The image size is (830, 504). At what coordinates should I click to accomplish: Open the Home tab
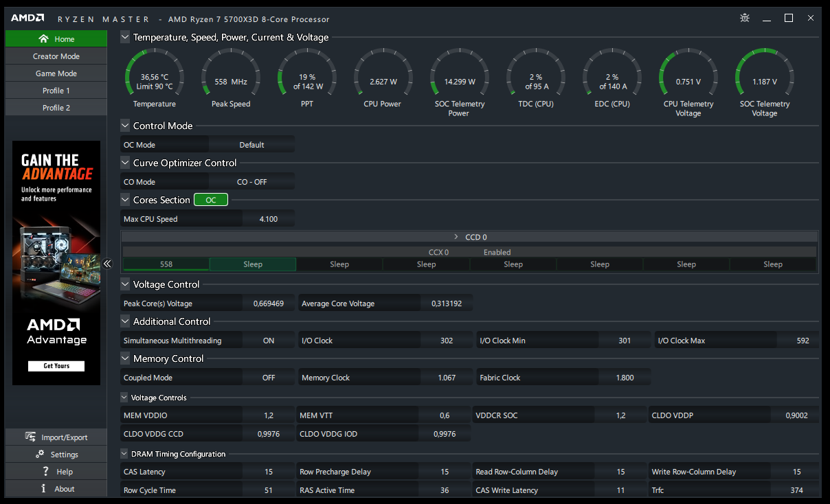point(56,39)
